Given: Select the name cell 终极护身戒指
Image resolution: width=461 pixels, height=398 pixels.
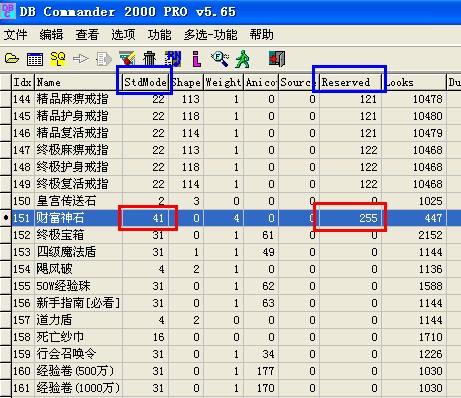Looking at the screenshot, I should click(x=78, y=167).
